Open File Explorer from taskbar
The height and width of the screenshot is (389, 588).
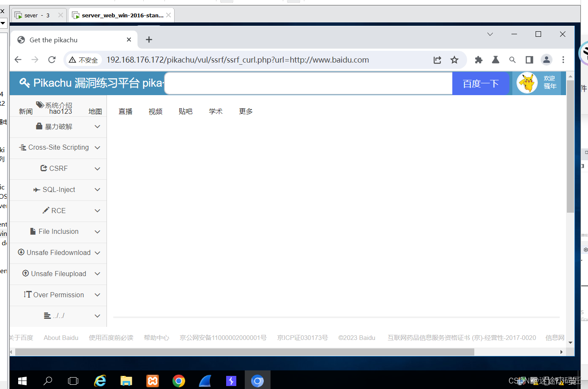[126, 381]
